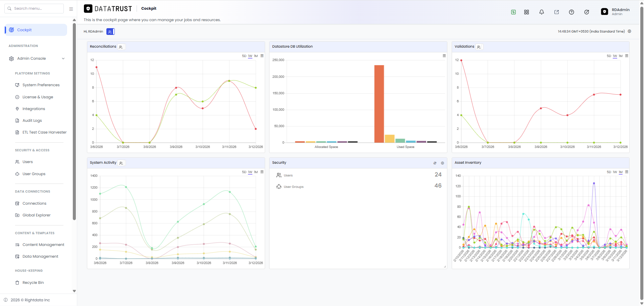Image resolution: width=644 pixels, height=306 pixels.
Task: Refresh the Security panel
Action: [435, 163]
